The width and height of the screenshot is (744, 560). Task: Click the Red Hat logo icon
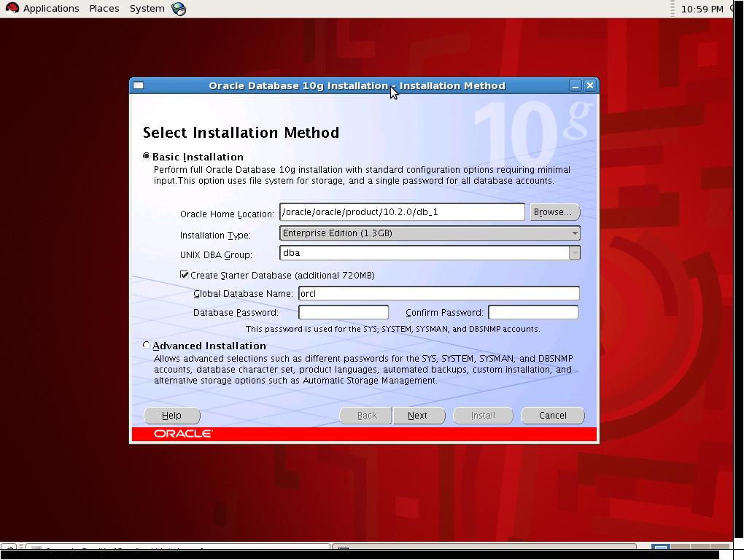pyautogui.click(x=12, y=9)
